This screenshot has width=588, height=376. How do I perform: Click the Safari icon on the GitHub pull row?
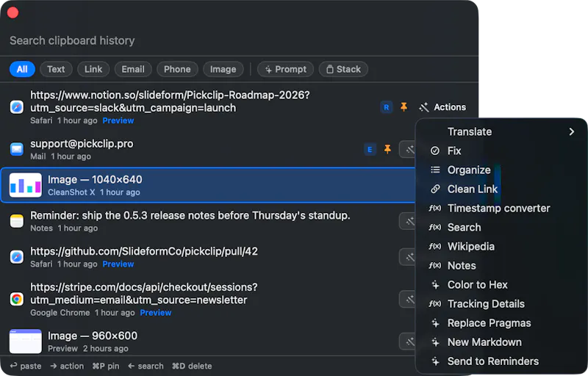(17, 257)
